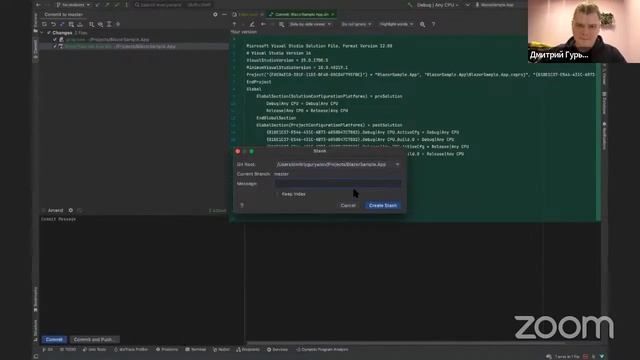
Task: Open the Do not ignore dropdown
Action: click(x=356, y=24)
